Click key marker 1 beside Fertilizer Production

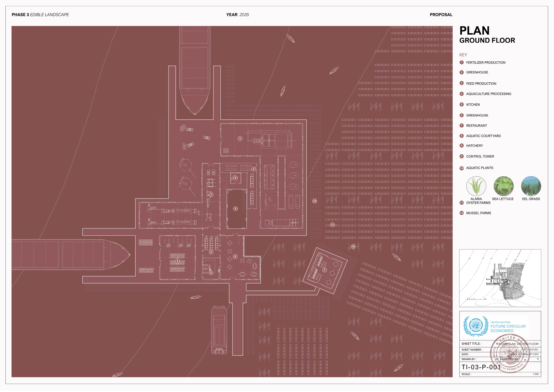462,63
